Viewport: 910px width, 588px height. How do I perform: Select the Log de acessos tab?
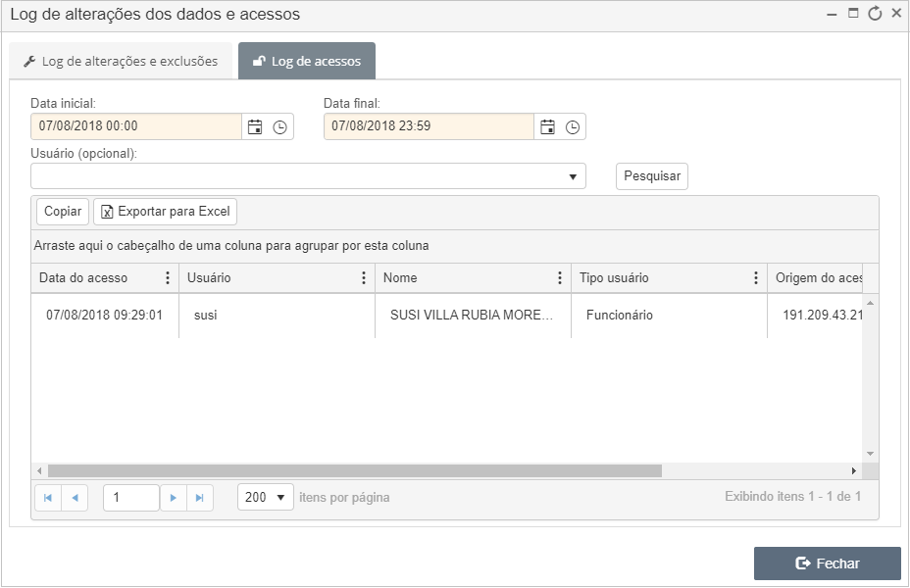coord(307,61)
